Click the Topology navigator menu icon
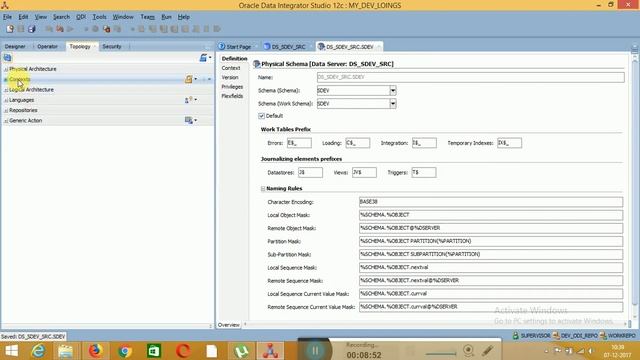 point(205,58)
